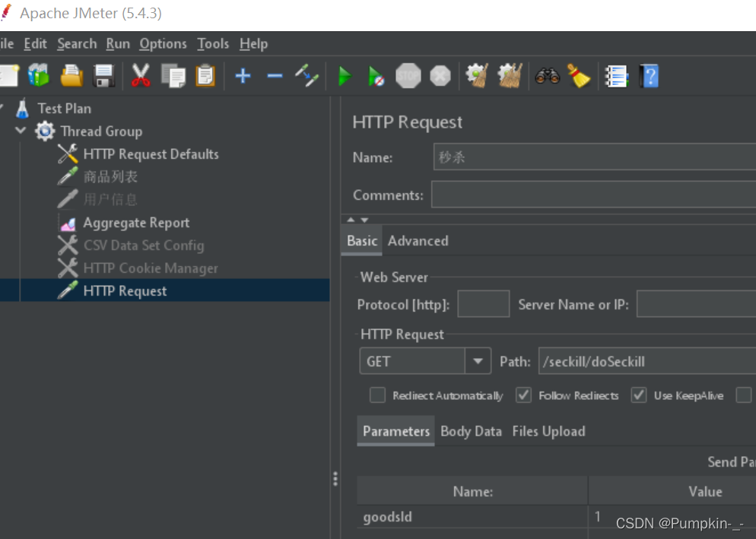The width and height of the screenshot is (756, 539).
Task: Collapse all nodes with the minus icon
Action: coord(275,76)
